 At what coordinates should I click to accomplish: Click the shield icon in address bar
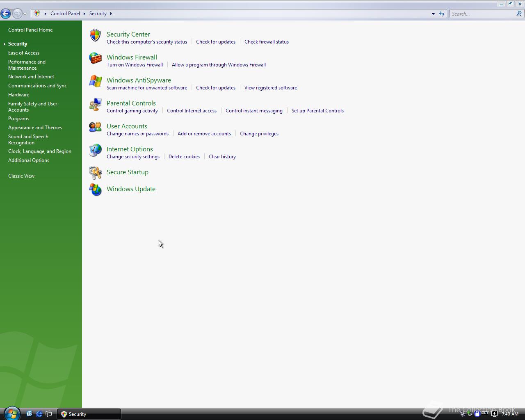click(x=37, y=14)
